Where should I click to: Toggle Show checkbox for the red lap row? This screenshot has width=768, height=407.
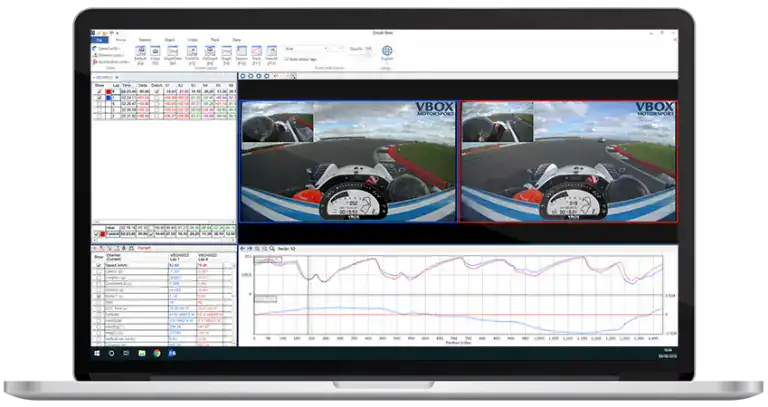coord(99,92)
